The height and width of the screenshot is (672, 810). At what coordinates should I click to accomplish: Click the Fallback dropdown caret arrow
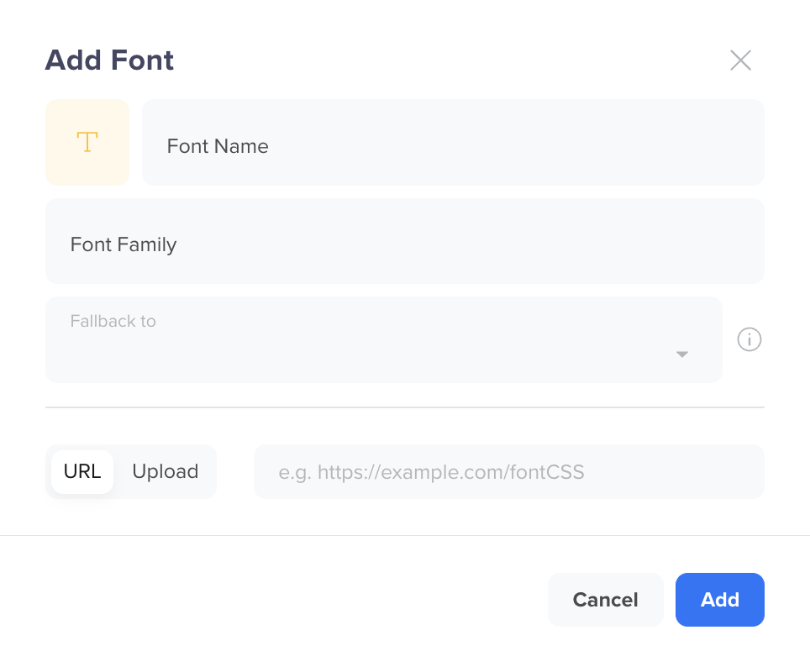(682, 354)
